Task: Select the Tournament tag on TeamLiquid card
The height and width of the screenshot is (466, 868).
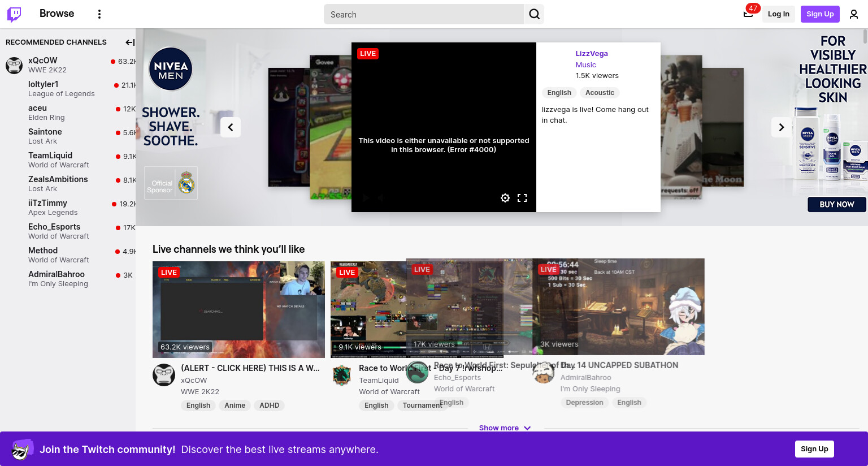Action: click(x=422, y=405)
